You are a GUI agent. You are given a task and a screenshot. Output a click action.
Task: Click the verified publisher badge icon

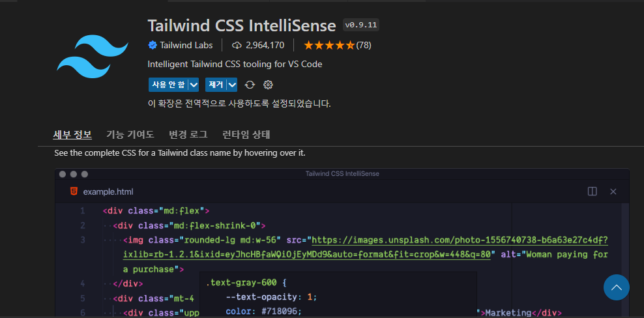point(153,45)
